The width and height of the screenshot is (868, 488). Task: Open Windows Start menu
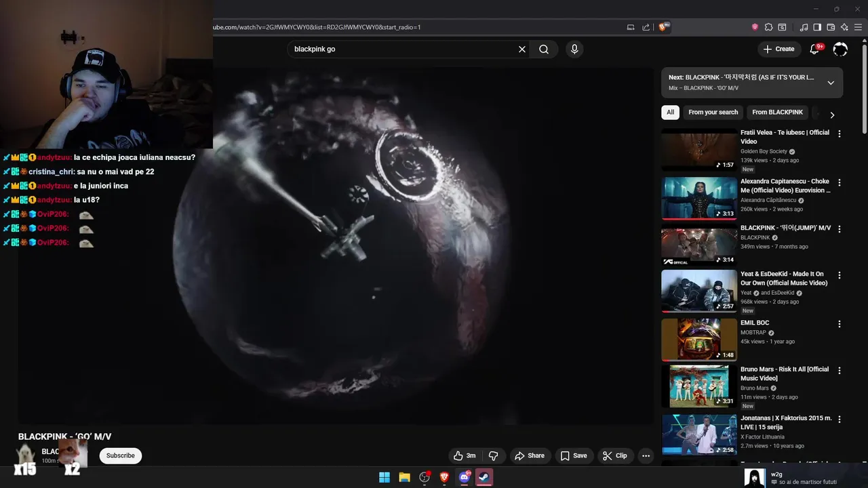(x=384, y=477)
